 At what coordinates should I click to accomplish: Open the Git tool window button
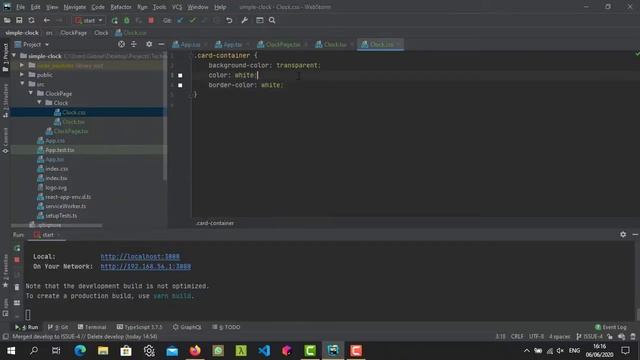tap(58, 327)
